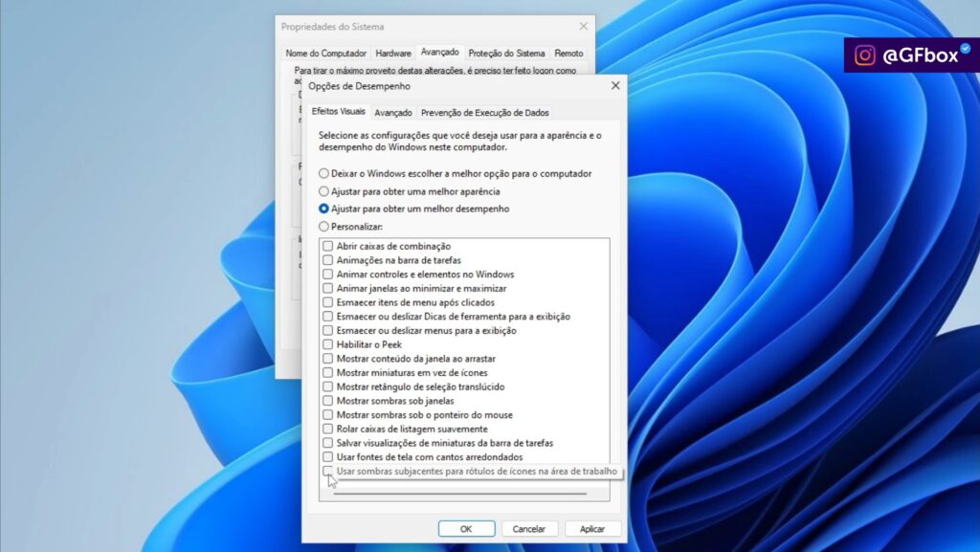
Task: Enable 'Rolar caixas de listagem suavemente'
Action: point(327,429)
